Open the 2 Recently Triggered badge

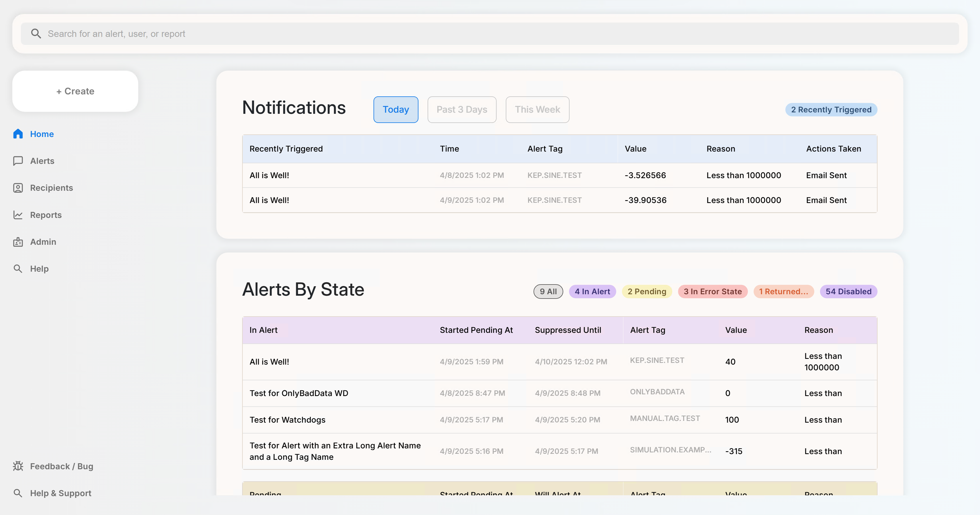pos(831,110)
